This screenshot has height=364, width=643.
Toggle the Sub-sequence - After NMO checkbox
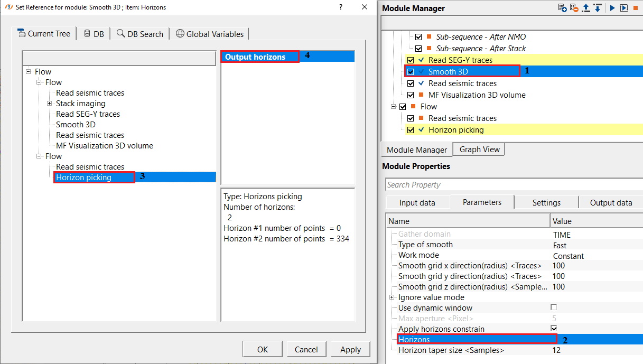pyautogui.click(x=418, y=37)
